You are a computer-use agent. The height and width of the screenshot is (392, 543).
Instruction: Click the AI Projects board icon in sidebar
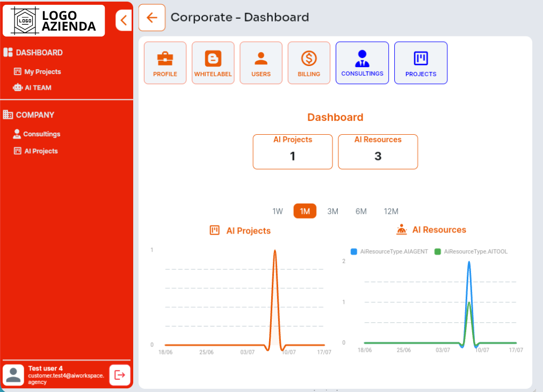tap(18, 151)
